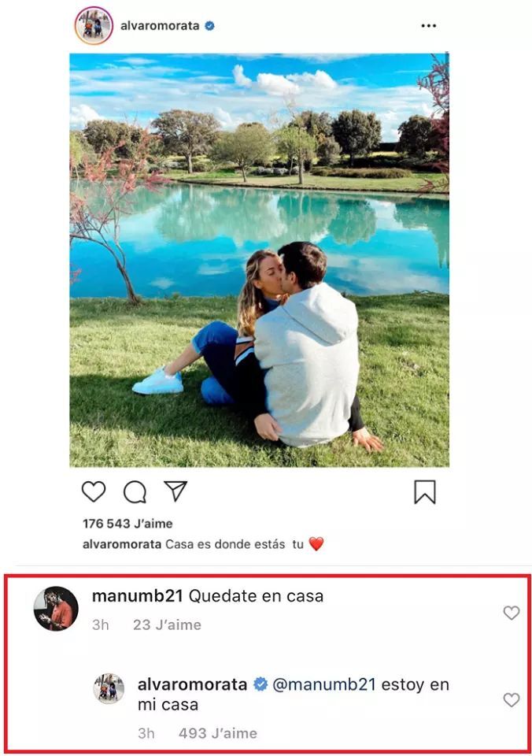Open alvaromorata's avatar in the reply
Screen dimensions: 532x756
109,688
